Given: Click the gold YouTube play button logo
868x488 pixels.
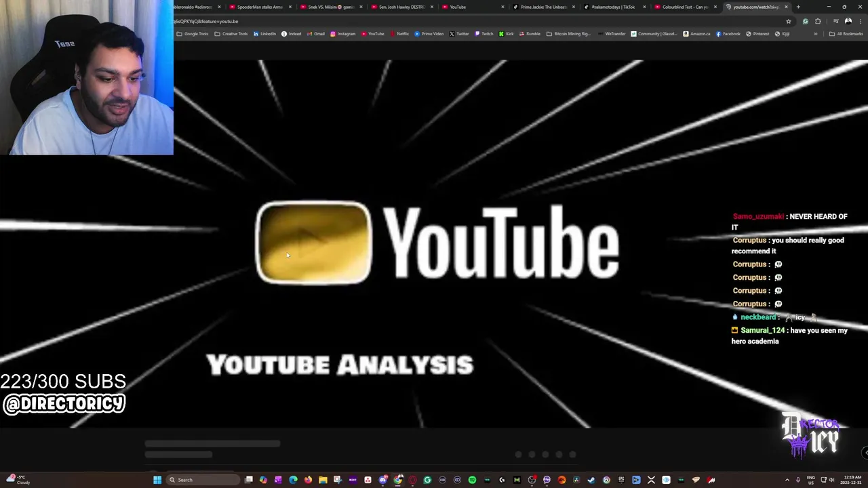Looking at the screenshot, I should [313, 243].
